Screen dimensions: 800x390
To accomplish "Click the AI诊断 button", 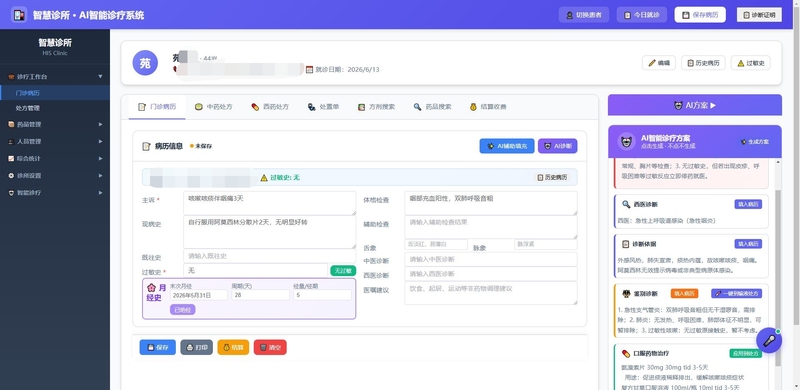I will click(558, 146).
